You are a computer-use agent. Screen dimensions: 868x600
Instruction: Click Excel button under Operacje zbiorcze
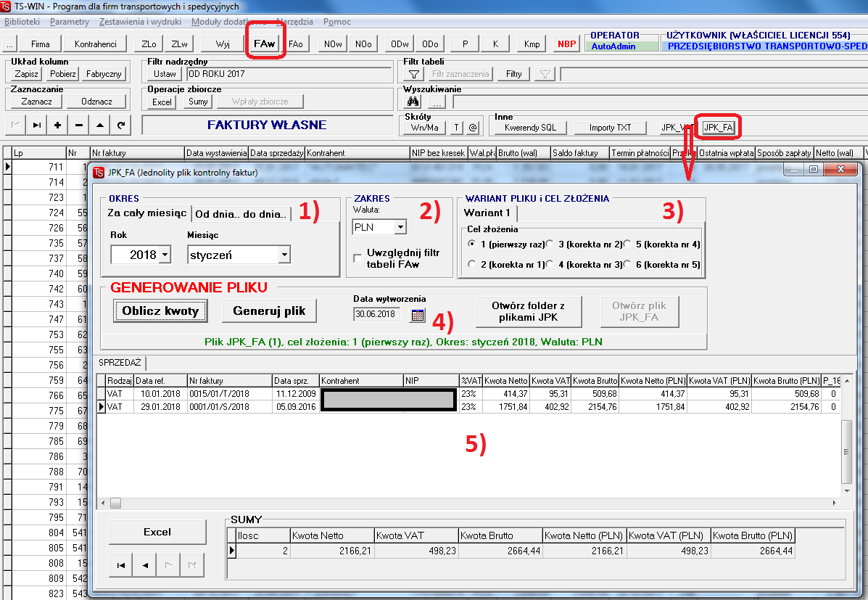tap(162, 102)
